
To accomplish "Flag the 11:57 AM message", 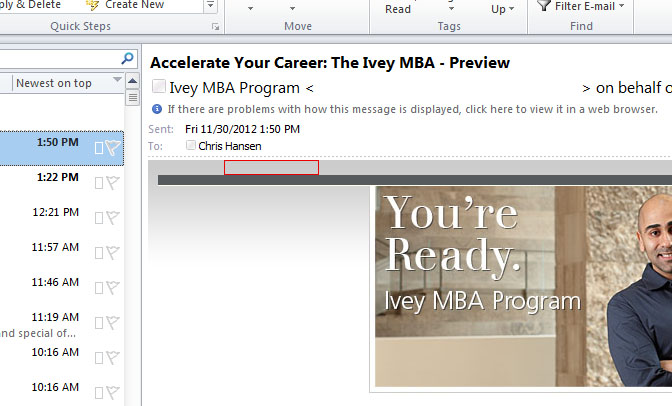I will coord(113,253).
